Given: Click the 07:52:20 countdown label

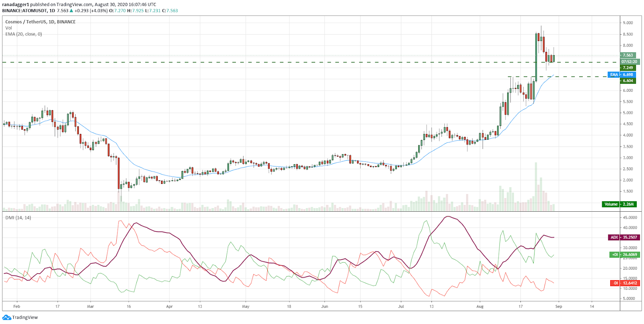Looking at the screenshot, I should tap(629, 62).
